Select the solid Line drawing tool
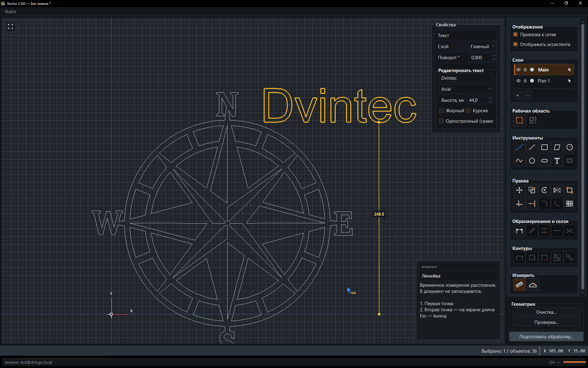 tap(532, 148)
